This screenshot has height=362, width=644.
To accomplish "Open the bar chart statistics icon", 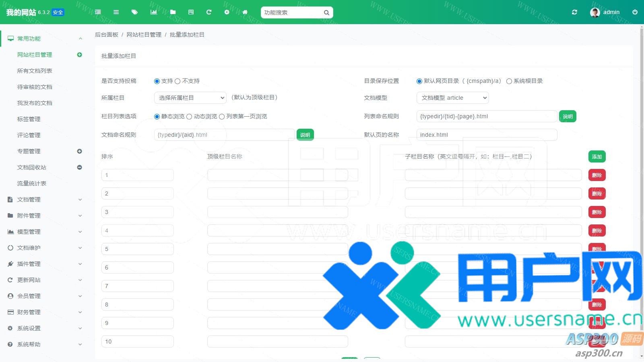I will tap(153, 12).
